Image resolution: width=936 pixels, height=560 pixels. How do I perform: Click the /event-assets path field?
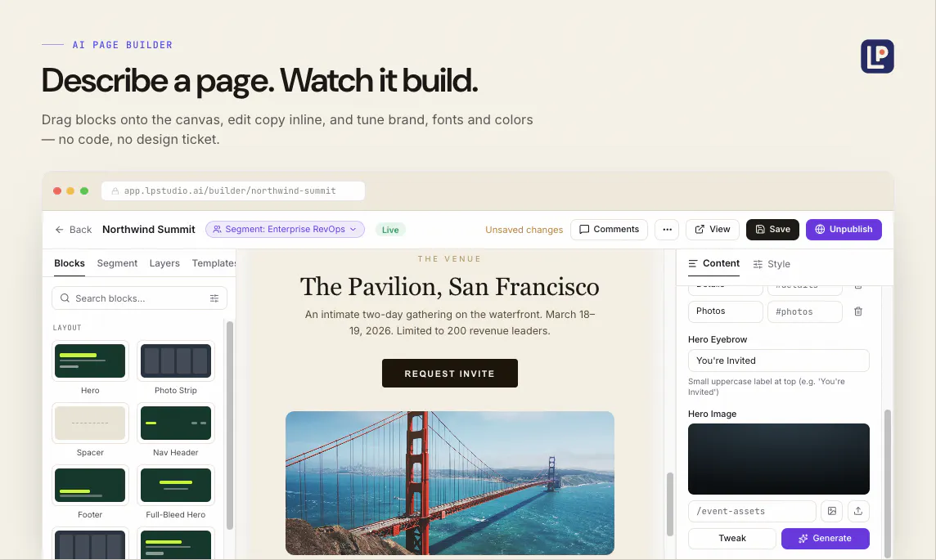tap(752, 511)
